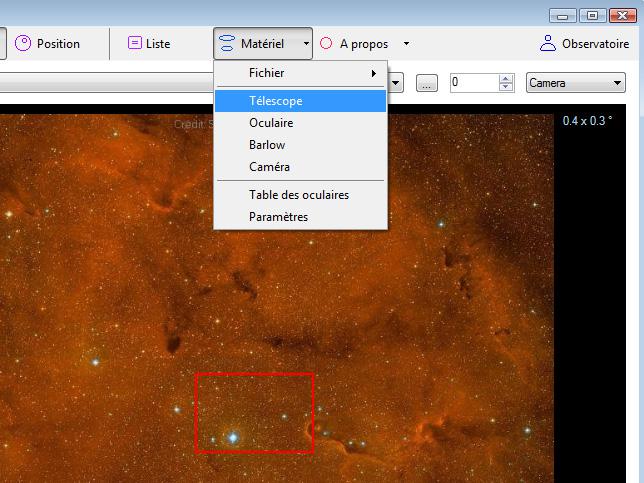The width and height of the screenshot is (644, 483).
Task: Click the 0.4 x 0.3 ° field size text
Action: [x=587, y=121]
